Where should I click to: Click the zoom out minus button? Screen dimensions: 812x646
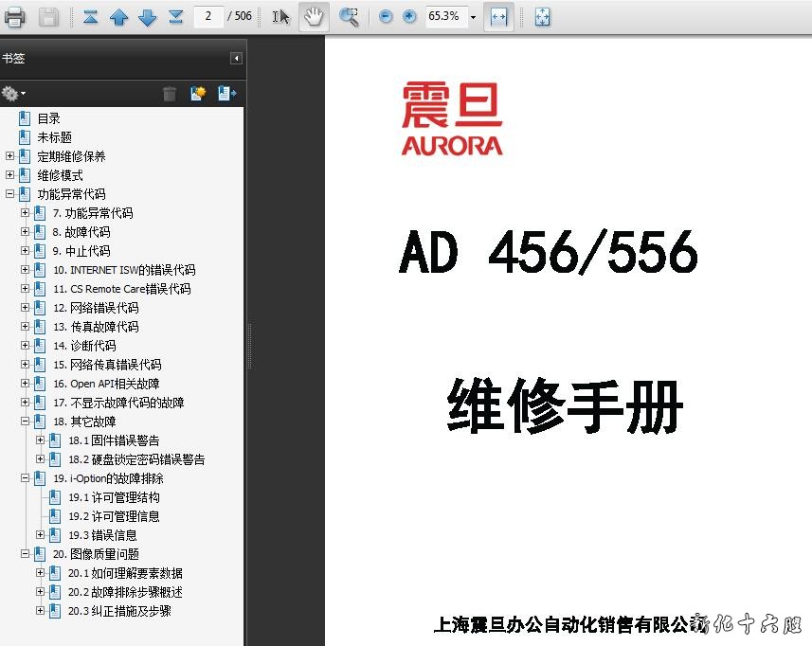coord(386,16)
